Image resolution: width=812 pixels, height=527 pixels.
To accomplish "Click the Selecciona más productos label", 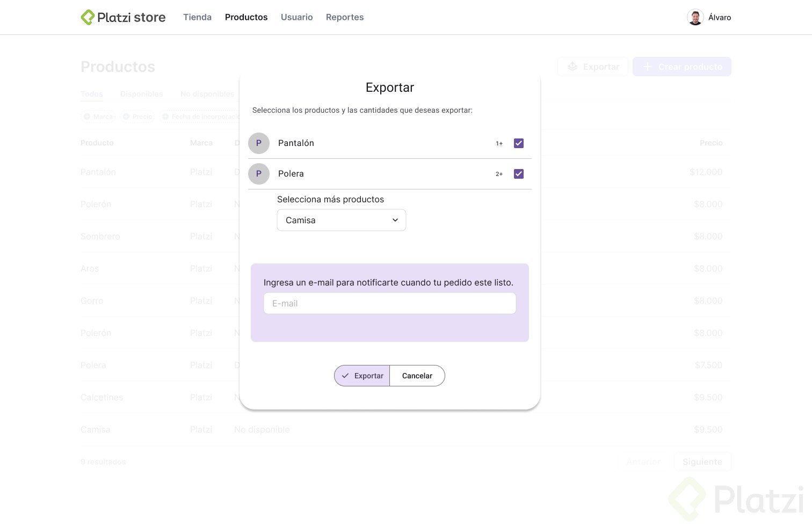I will pos(331,199).
